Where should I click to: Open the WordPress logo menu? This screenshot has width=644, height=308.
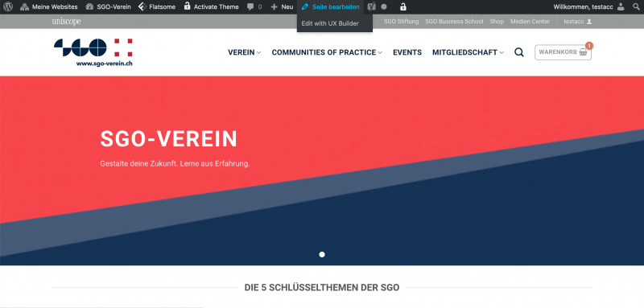(x=8, y=6)
